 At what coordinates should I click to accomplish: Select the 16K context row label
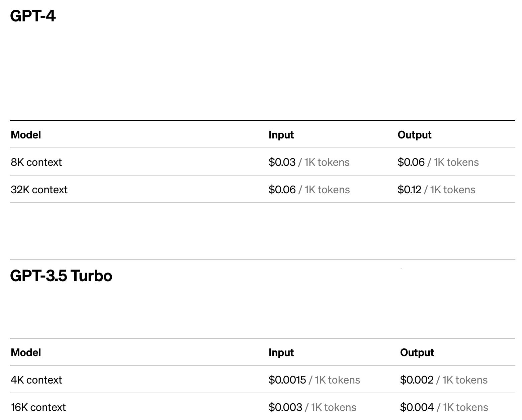click(38, 407)
